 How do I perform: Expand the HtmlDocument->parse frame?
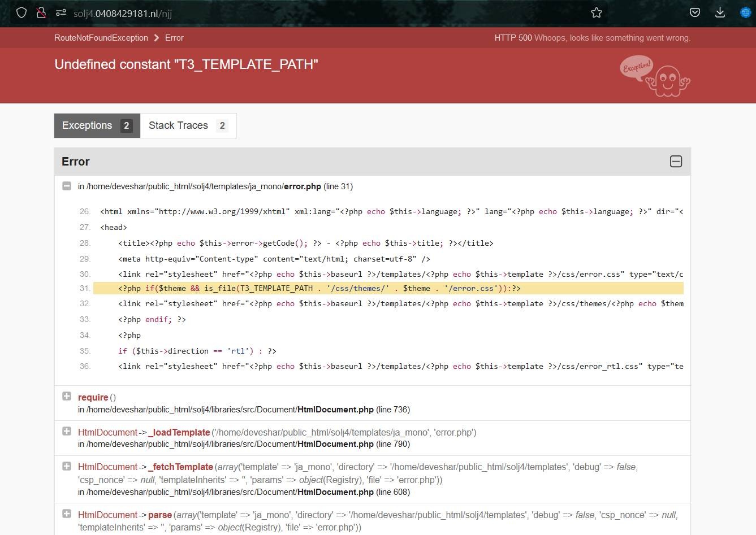(67, 514)
